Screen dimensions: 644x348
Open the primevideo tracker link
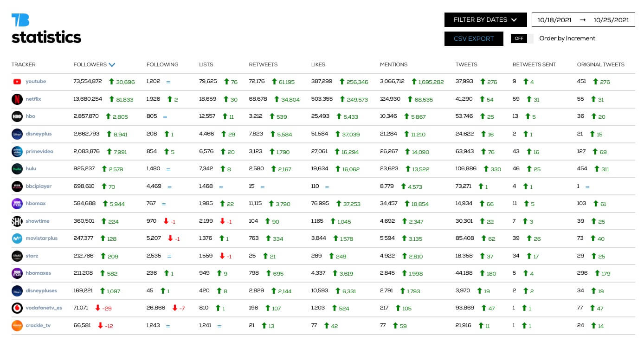coord(39,152)
